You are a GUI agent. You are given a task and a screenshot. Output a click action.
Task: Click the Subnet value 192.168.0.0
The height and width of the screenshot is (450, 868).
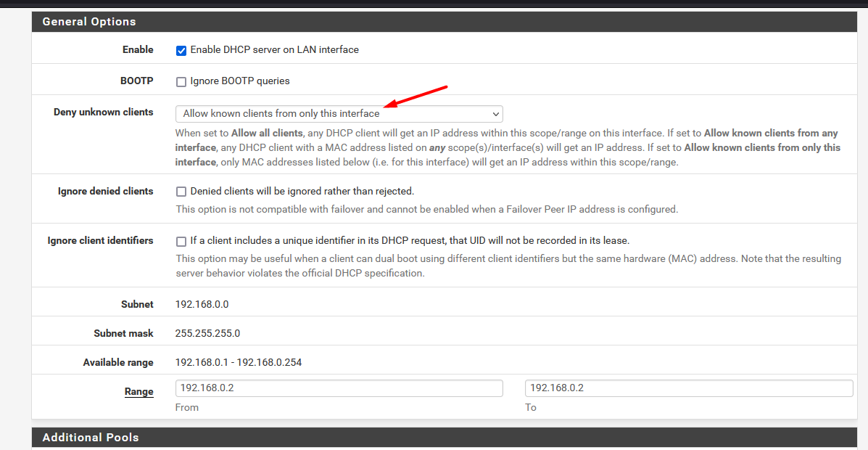pos(202,305)
